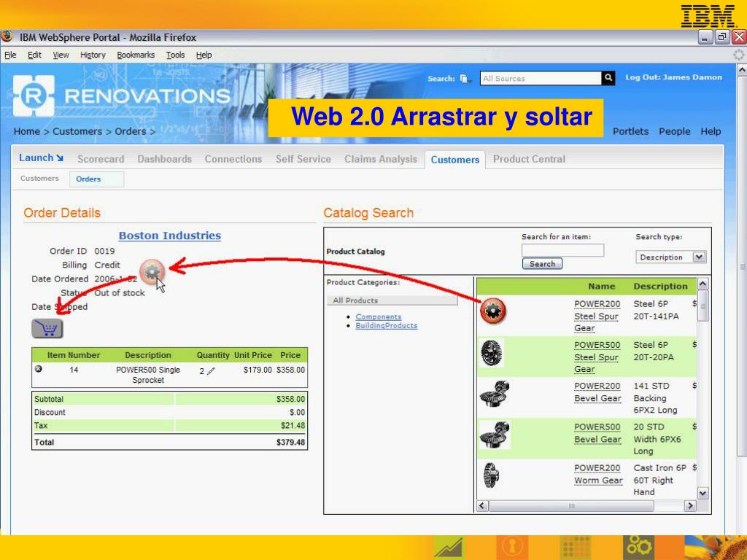Screen dimensions: 747x560
Task: Click the All Sources search field
Action: [x=541, y=78]
